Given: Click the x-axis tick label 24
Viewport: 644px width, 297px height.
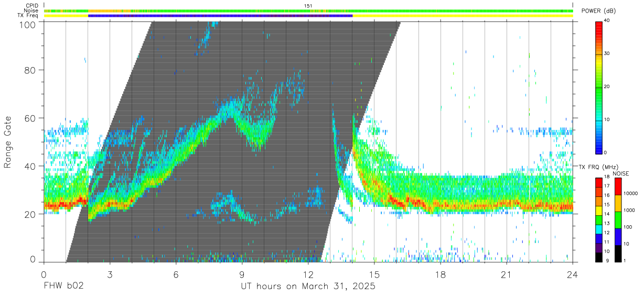Looking at the screenshot, I should pyautogui.click(x=573, y=274).
